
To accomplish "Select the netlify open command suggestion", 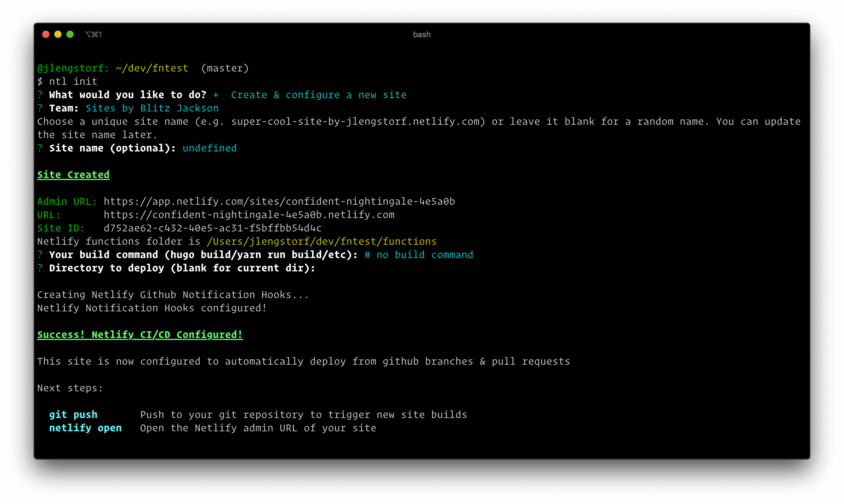I will (85, 428).
